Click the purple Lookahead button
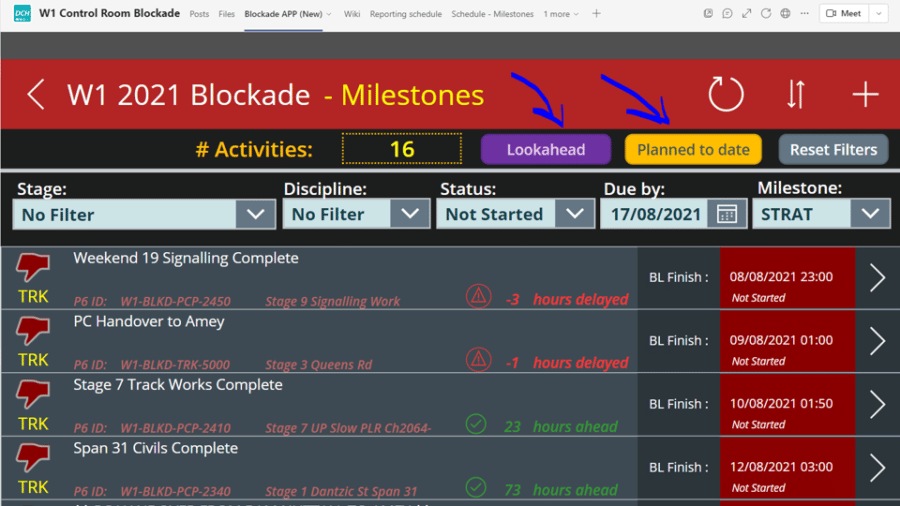 click(x=546, y=150)
